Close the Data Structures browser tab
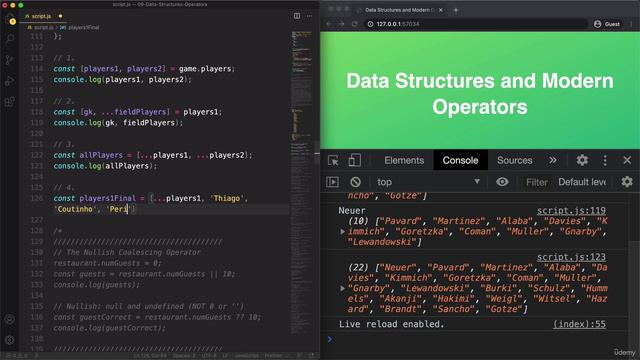Screen dimensions: 640x360 (440, 10)
